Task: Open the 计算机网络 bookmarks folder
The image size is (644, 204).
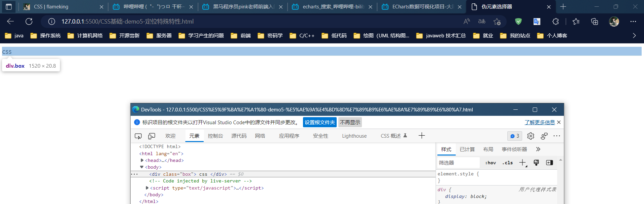Action: [x=85, y=36]
